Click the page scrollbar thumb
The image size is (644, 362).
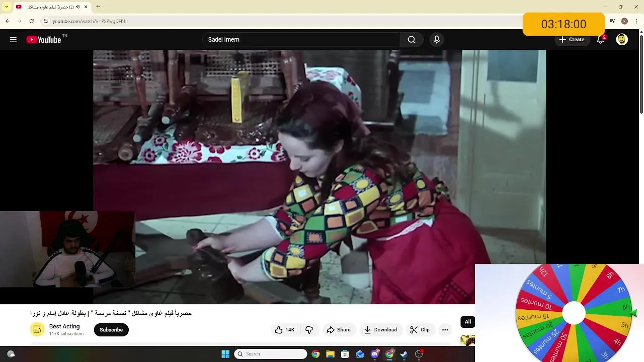tap(641, 74)
